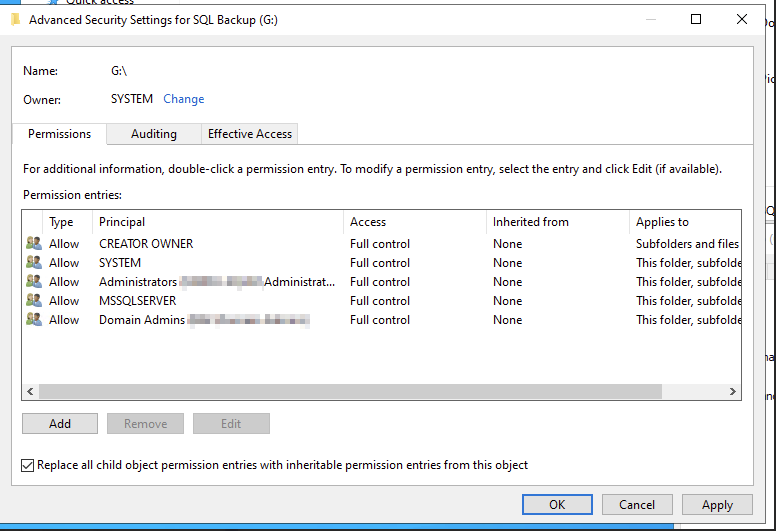Click the SYSTEM entry user group icon
This screenshot has width=776, height=531.
tap(34, 263)
